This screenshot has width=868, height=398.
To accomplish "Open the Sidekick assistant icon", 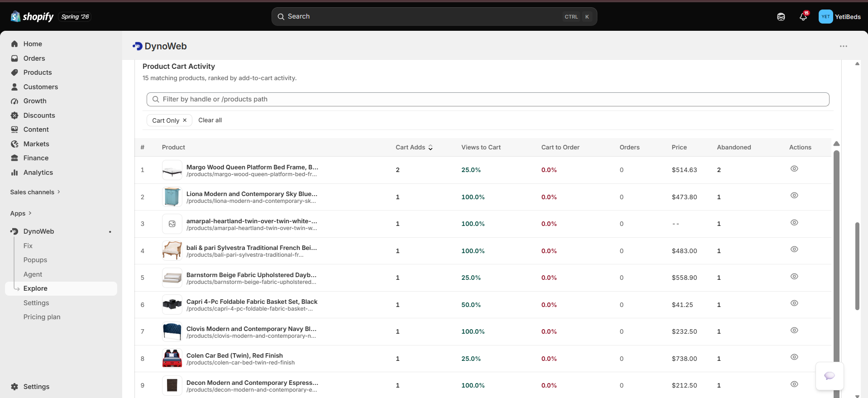I will click(x=781, y=17).
